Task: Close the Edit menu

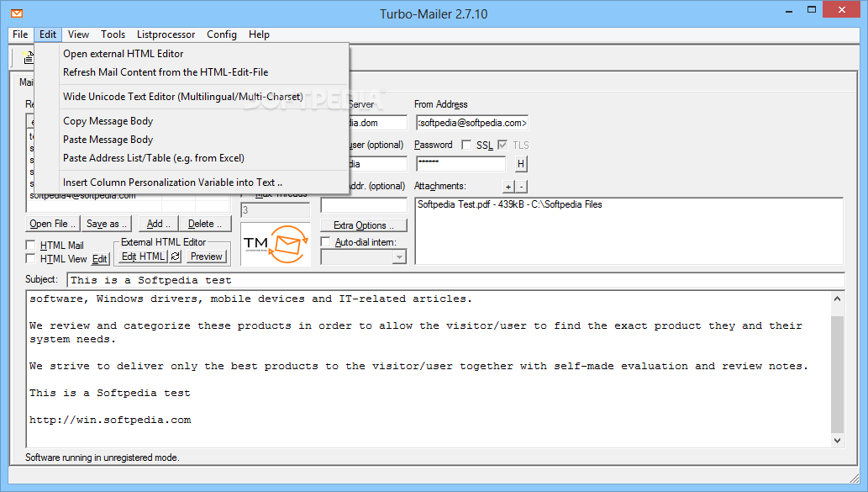Action: 48,34
